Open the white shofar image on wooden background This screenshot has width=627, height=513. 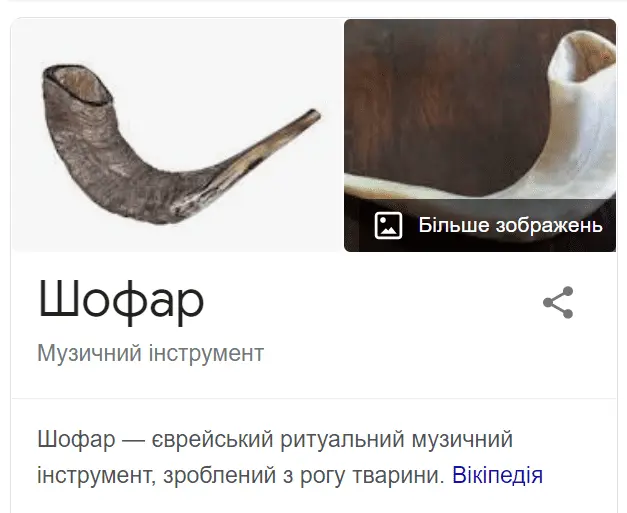point(480,135)
